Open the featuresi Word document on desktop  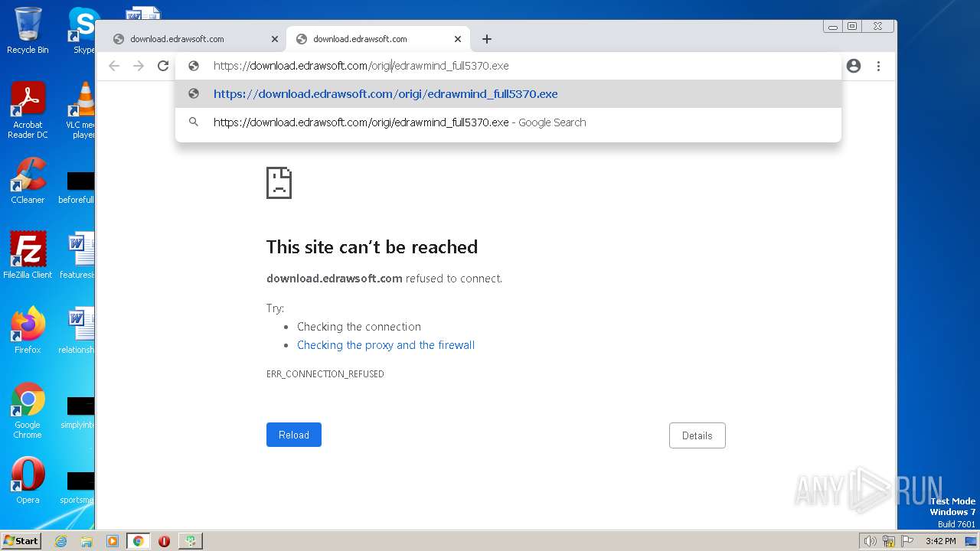78,256
